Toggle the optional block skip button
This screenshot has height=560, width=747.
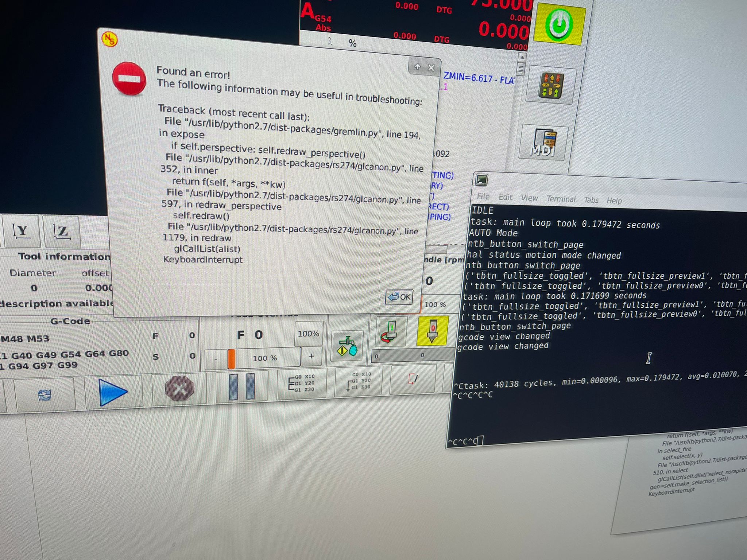(x=413, y=380)
